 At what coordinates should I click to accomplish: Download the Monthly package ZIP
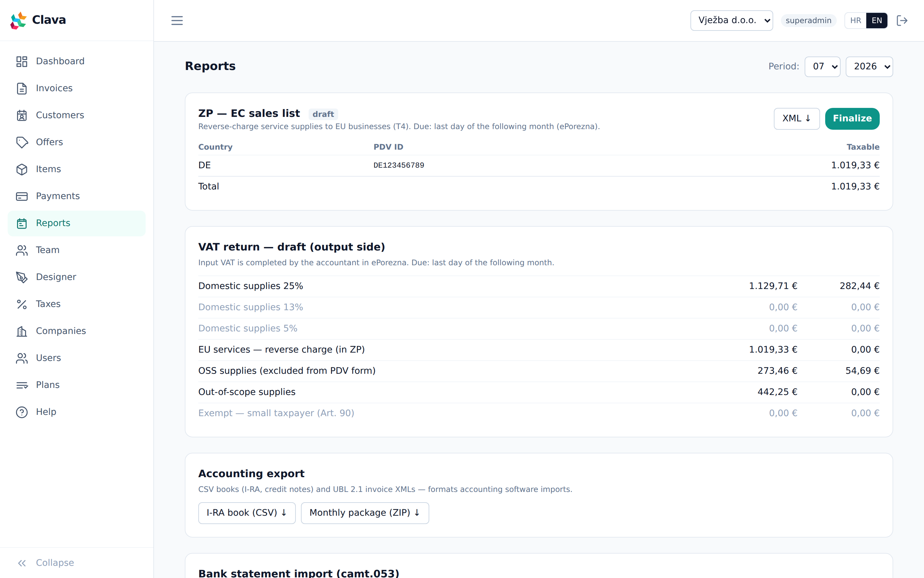[x=365, y=513]
